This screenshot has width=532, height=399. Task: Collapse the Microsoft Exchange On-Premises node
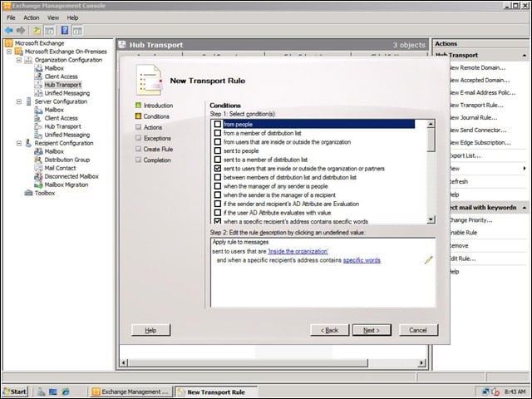pos(9,52)
